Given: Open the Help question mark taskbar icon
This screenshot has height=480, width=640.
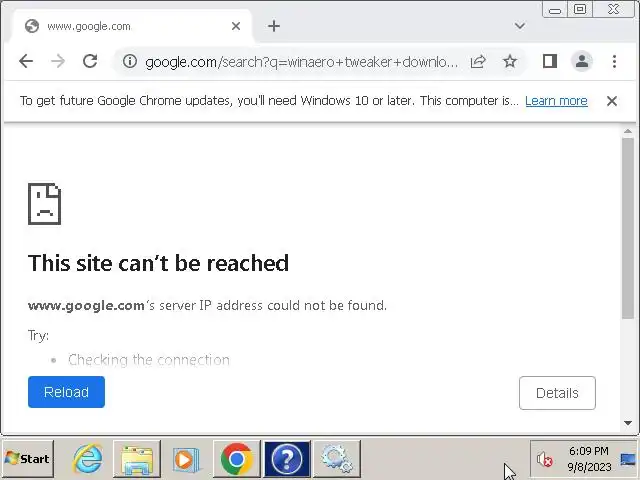Looking at the screenshot, I should 287,459.
